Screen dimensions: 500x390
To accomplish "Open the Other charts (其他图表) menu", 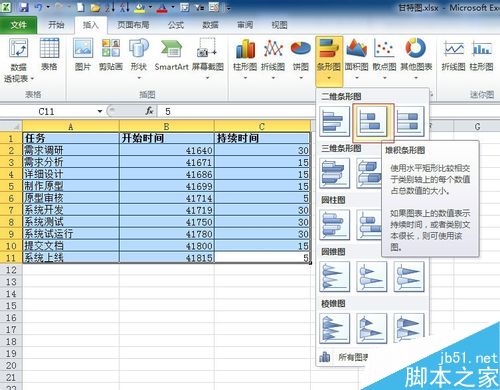I will click(416, 58).
